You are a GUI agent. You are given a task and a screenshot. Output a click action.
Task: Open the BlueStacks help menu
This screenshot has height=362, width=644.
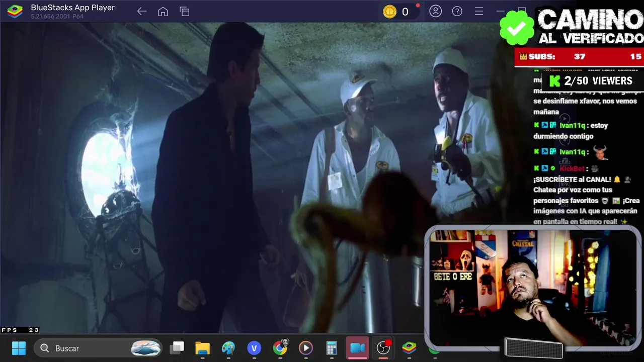(457, 11)
